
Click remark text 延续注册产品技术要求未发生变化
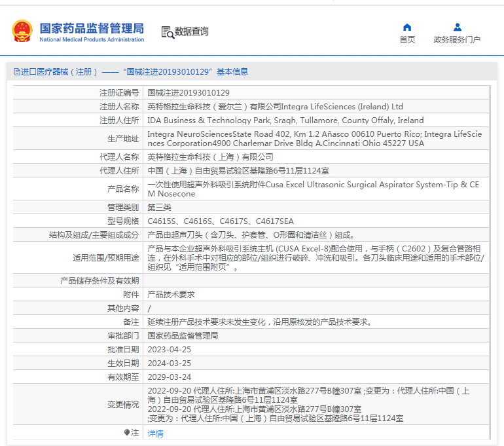click(260, 322)
